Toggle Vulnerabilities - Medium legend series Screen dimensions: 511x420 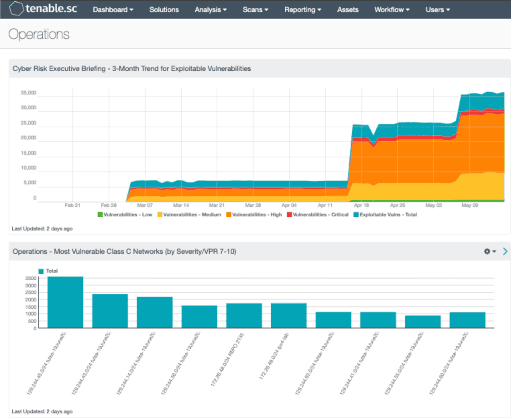[x=189, y=215]
